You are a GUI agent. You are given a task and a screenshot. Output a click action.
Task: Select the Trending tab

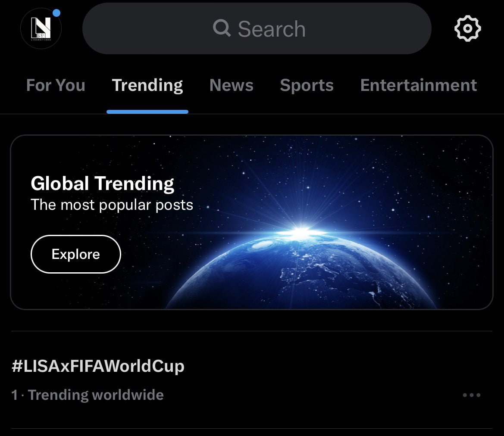(x=147, y=85)
